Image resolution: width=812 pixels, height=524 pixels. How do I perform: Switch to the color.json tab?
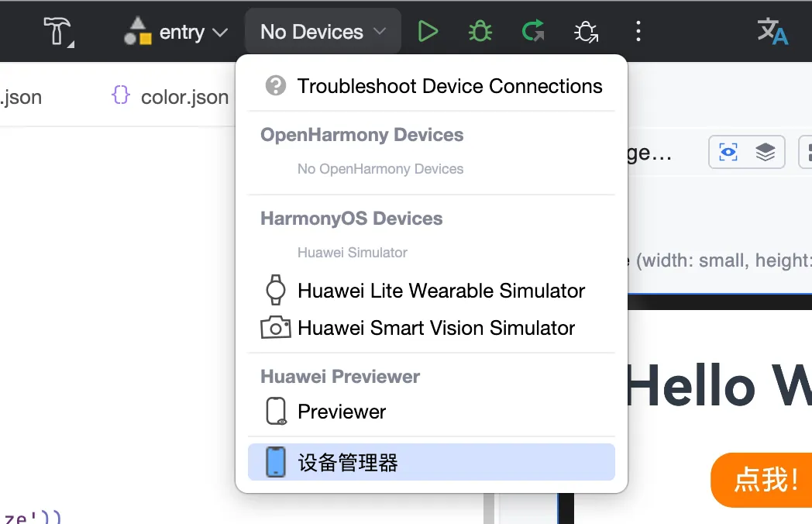point(170,97)
